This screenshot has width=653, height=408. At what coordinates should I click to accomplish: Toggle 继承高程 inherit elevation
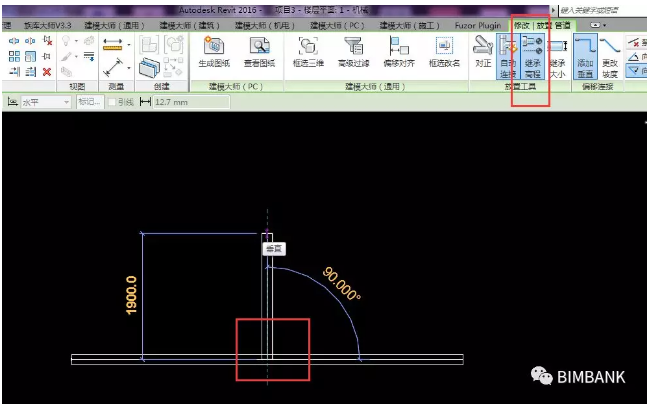[533, 57]
